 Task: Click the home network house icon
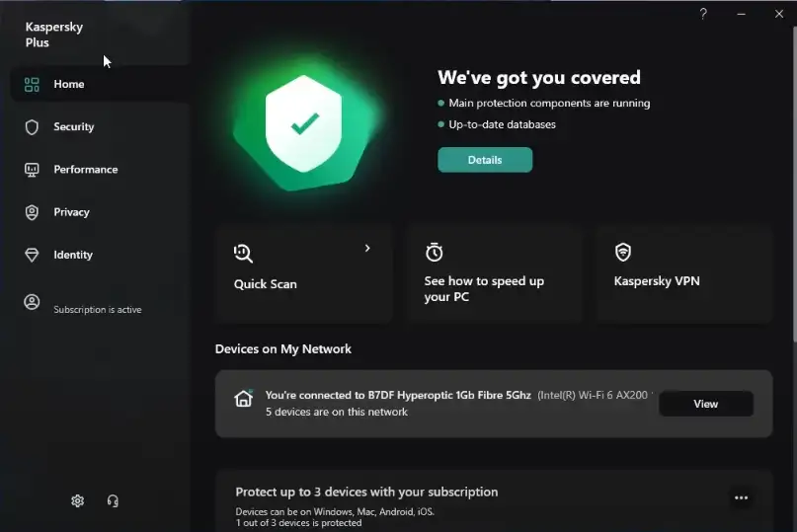tap(243, 399)
